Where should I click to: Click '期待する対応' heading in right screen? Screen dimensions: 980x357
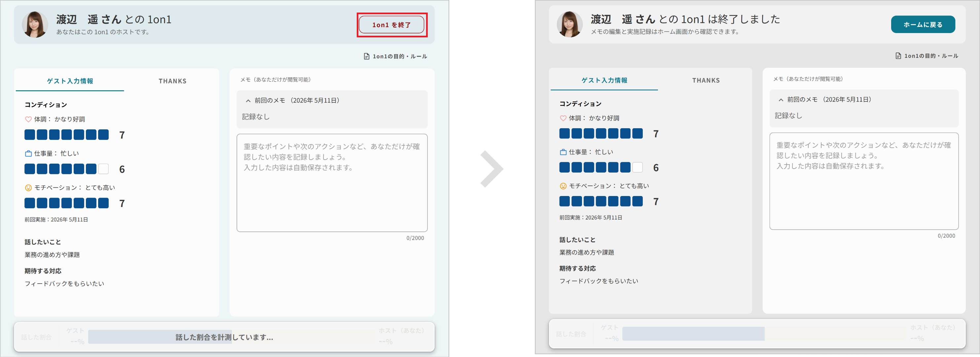(x=577, y=268)
